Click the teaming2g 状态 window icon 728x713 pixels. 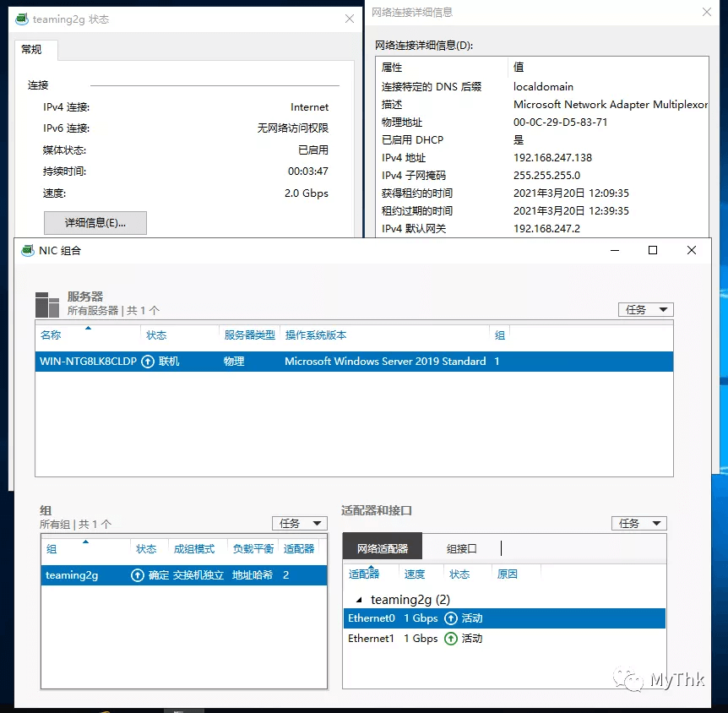21,19
